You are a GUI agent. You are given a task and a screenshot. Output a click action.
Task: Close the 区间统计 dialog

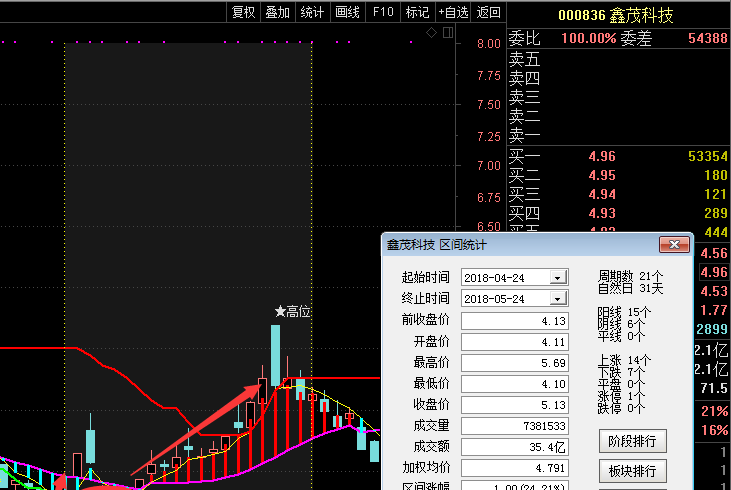coord(674,244)
